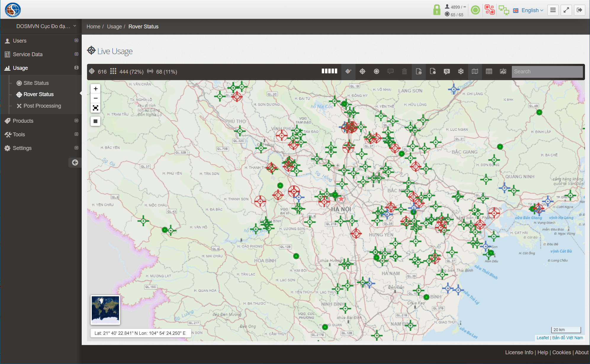Image resolution: width=590 pixels, height=364 pixels.
Task: Open Site Status in the sidebar
Action: pyautogui.click(x=36, y=83)
